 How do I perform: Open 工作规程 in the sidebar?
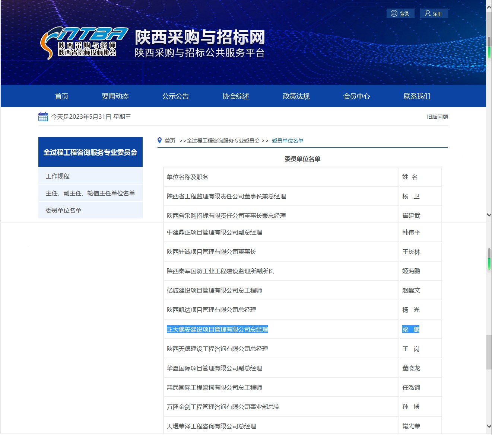point(57,176)
